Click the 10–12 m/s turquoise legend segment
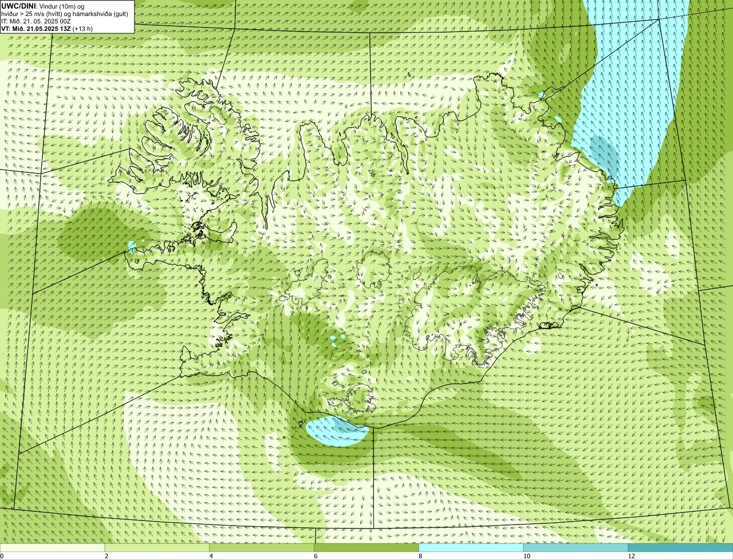Viewport: 733px width, 560px height. [x=576, y=548]
